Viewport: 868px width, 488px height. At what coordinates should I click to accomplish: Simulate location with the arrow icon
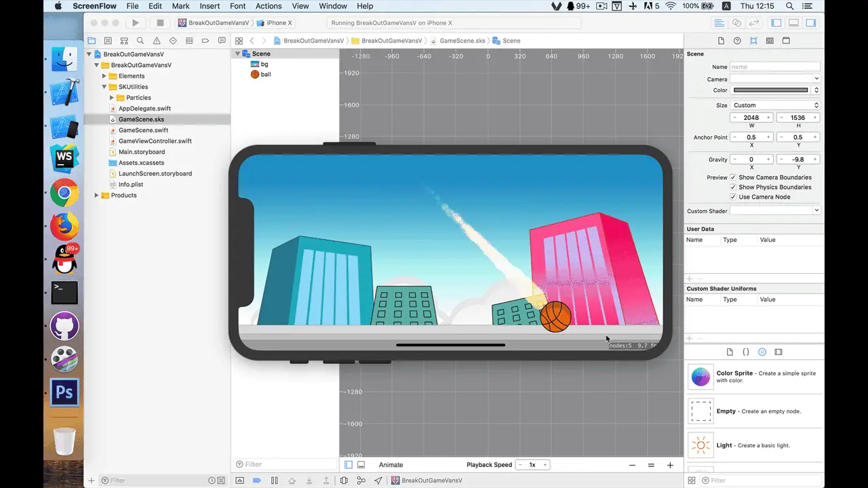pos(378,481)
